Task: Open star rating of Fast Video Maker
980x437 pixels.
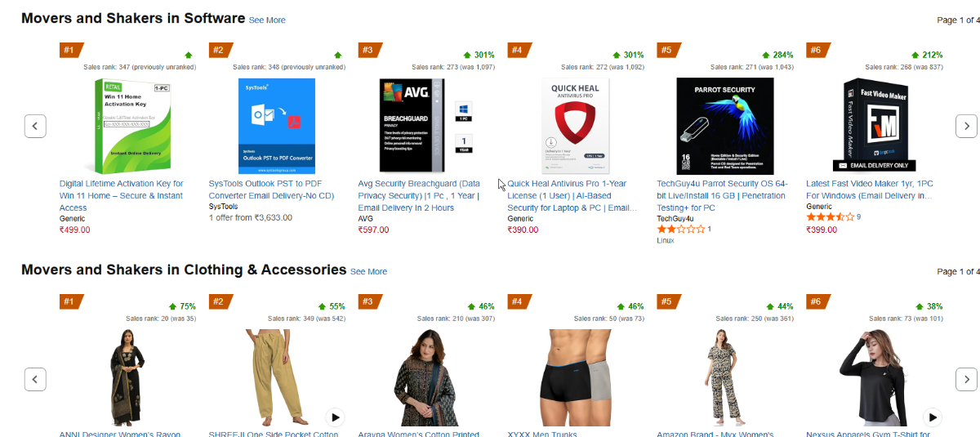Action: pyautogui.click(x=830, y=217)
